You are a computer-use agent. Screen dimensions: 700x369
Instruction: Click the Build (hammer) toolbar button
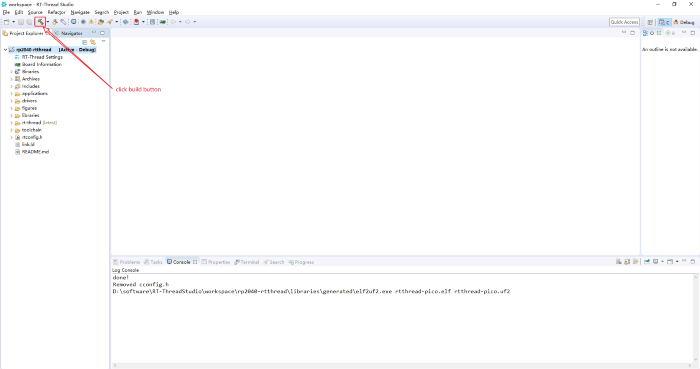point(40,22)
